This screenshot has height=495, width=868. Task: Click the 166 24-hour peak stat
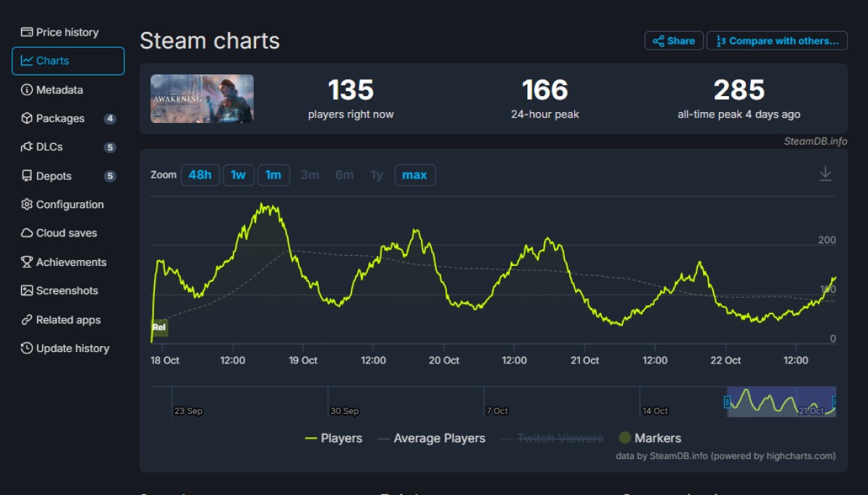tap(545, 99)
